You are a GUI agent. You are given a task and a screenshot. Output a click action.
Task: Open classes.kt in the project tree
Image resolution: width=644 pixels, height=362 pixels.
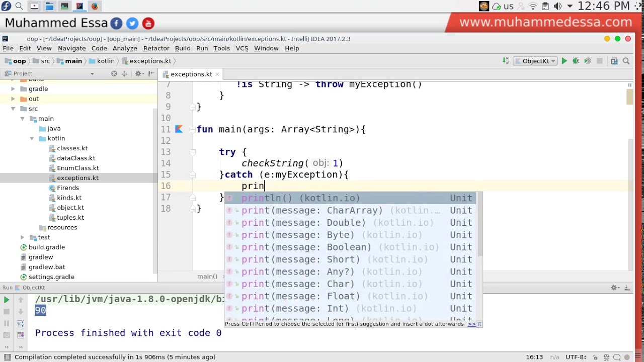pos(72,148)
